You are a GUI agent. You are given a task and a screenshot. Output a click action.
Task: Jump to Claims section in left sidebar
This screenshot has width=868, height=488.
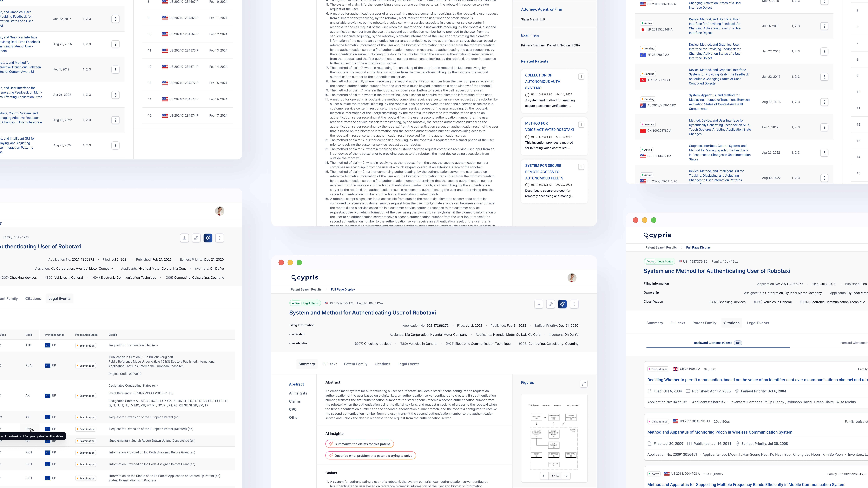click(295, 401)
